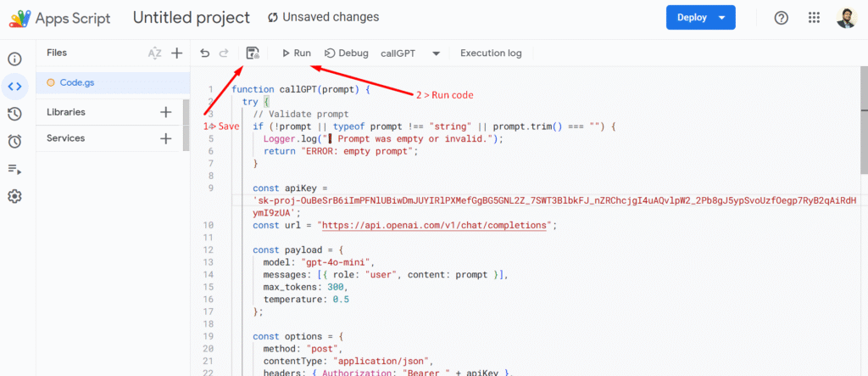
Task: Open the Triggers alarm clock icon
Action: pos(14,142)
